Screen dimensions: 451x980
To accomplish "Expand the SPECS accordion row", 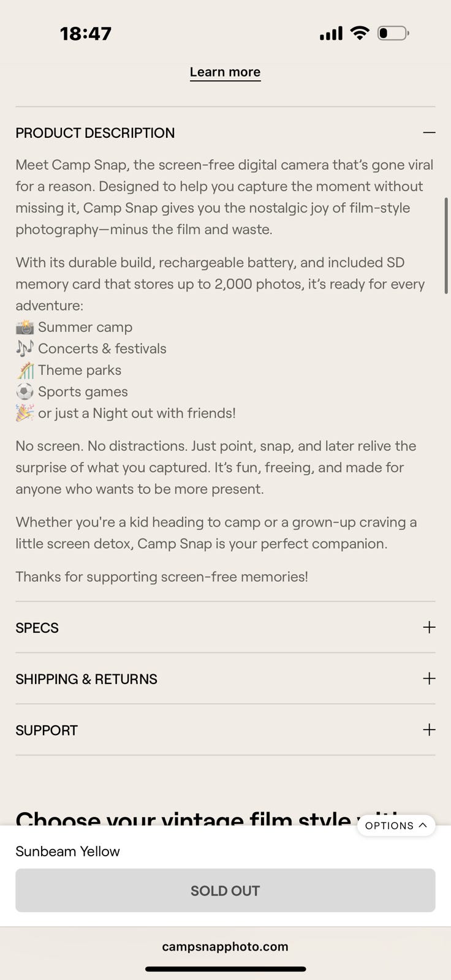I will point(225,627).
